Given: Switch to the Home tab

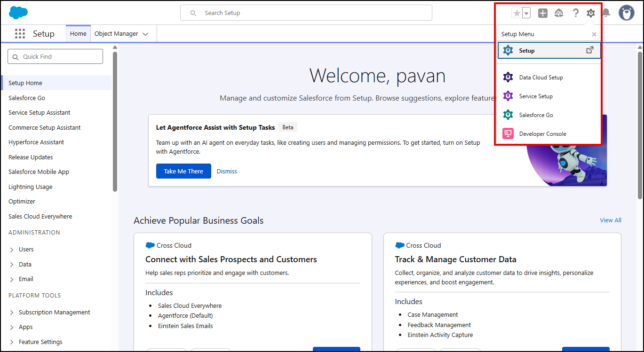Looking at the screenshot, I should tap(78, 34).
